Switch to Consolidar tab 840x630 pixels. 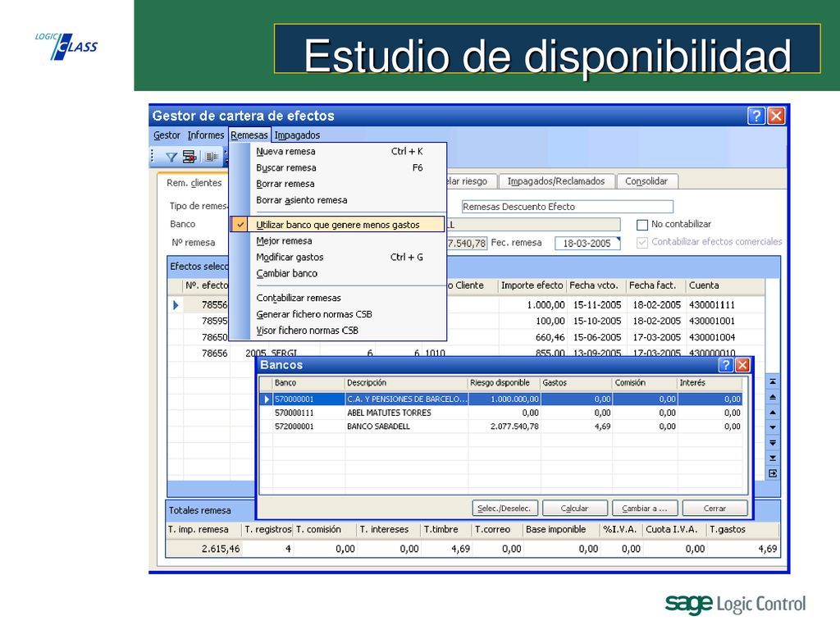[x=646, y=181]
